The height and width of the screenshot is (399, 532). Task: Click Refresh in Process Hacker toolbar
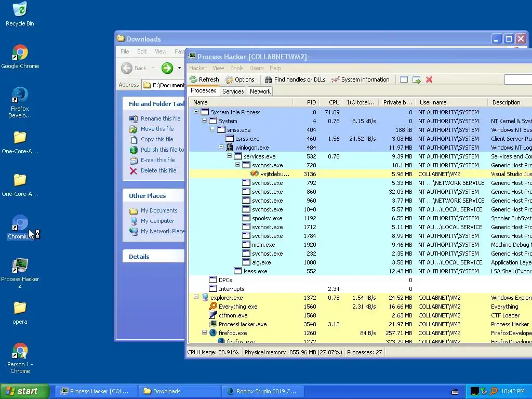[204, 79]
